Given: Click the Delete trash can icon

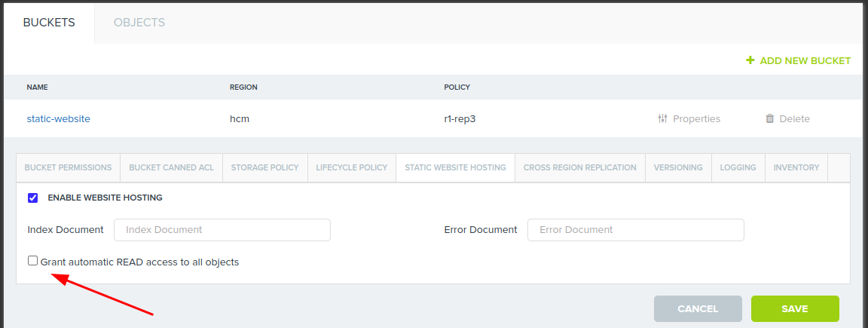Looking at the screenshot, I should pos(769,118).
